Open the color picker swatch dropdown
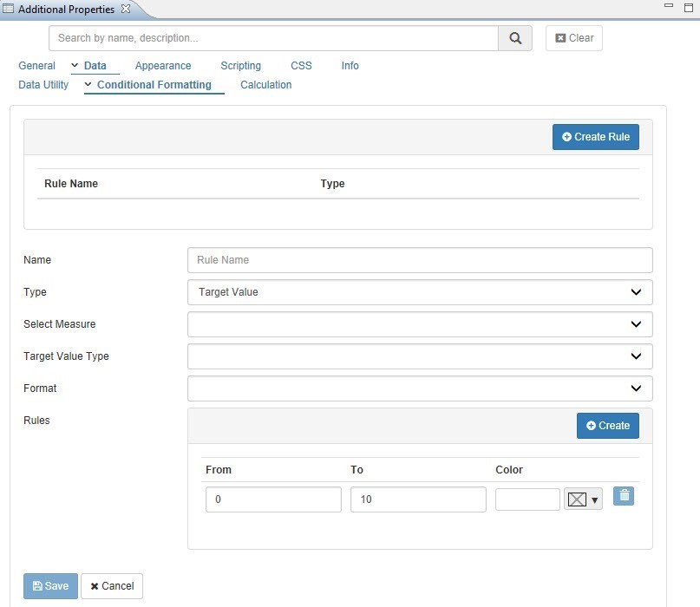The width and height of the screenshot is (700, 607). (x=583, y=499)
